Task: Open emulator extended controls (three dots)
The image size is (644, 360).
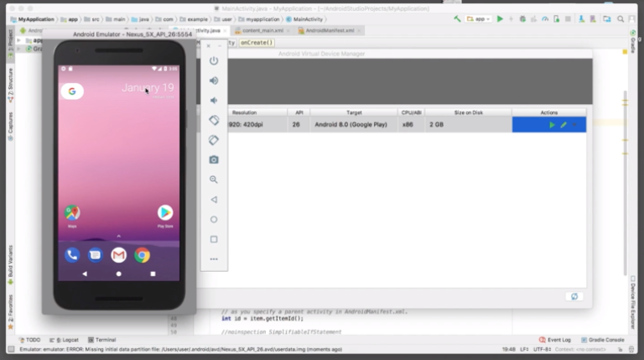Action: 214,258
